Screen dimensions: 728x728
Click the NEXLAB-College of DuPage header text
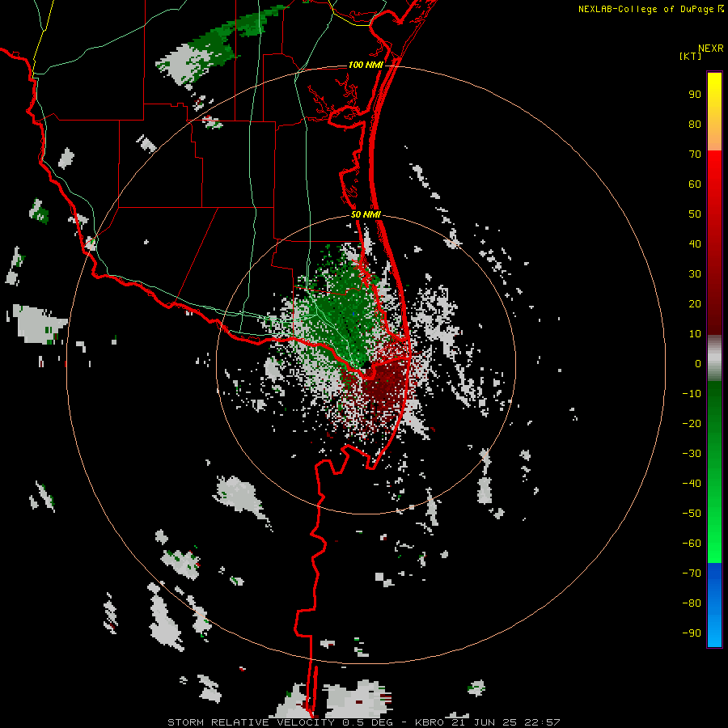pyautogui.click(x=647, y=9)
